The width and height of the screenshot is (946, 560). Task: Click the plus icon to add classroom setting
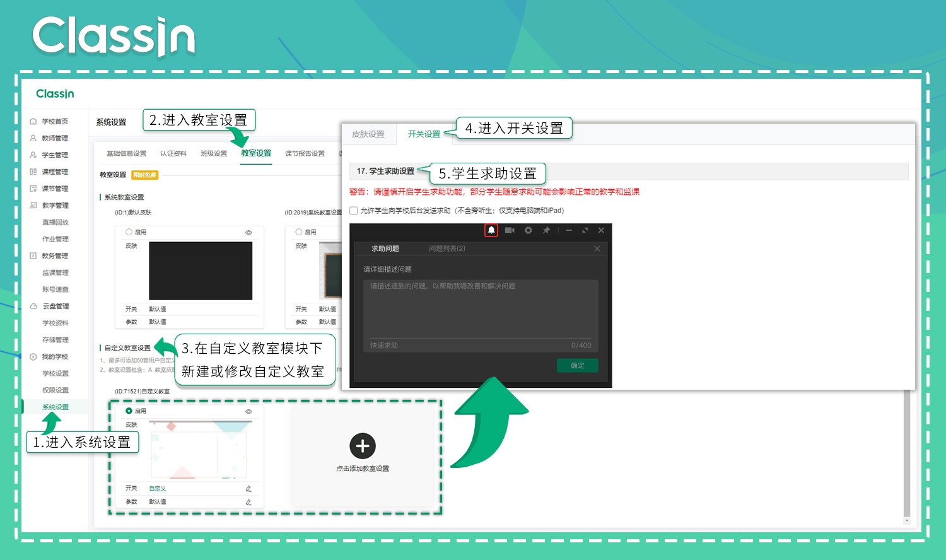tap(363, 446)
